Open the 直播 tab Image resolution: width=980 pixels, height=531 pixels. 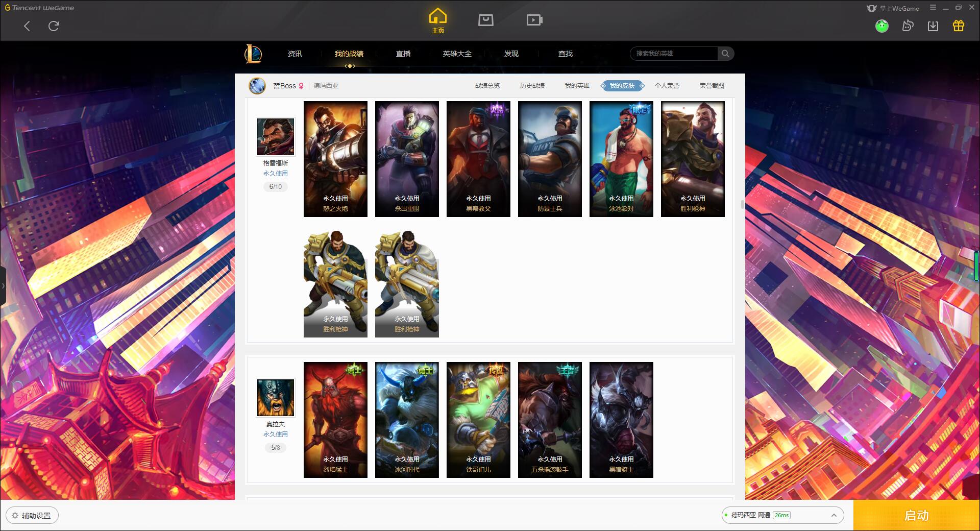click(x=403, y=54)
